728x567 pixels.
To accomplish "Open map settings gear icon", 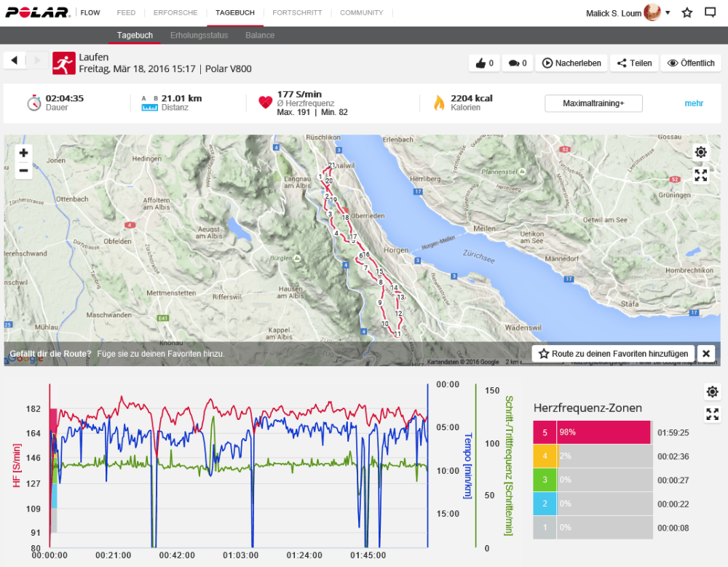I will 700,152.
